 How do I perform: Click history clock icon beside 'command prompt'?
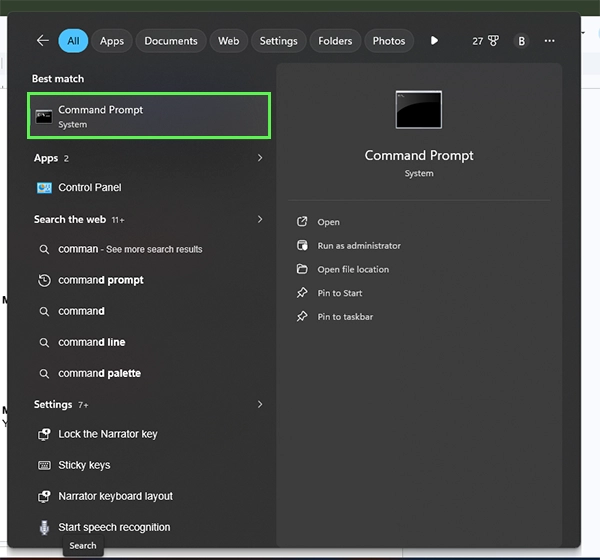[44, 280]
